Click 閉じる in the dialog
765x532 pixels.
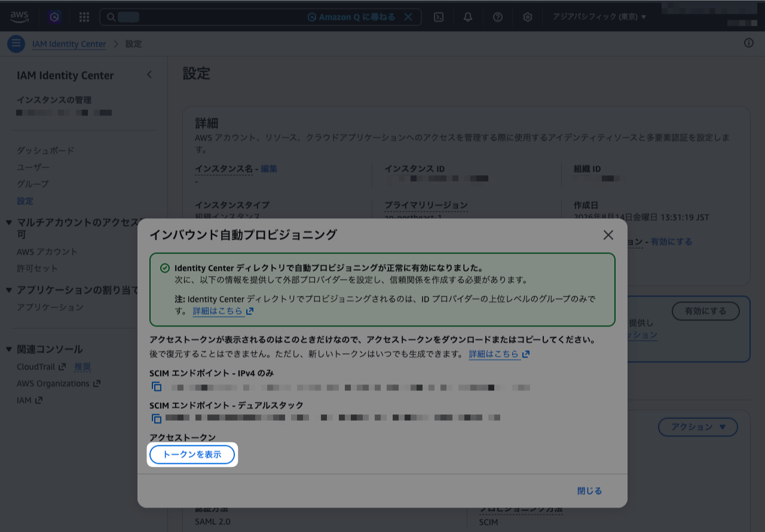[589, 491]
